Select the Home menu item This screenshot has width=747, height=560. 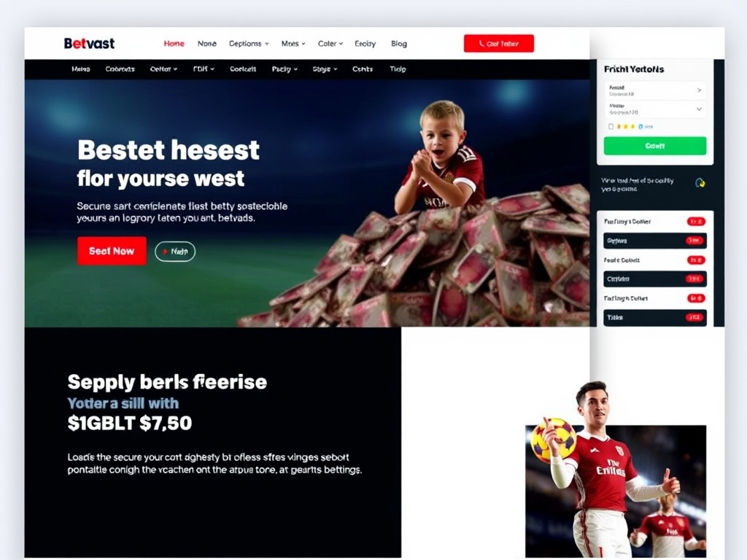pos(174,43)
